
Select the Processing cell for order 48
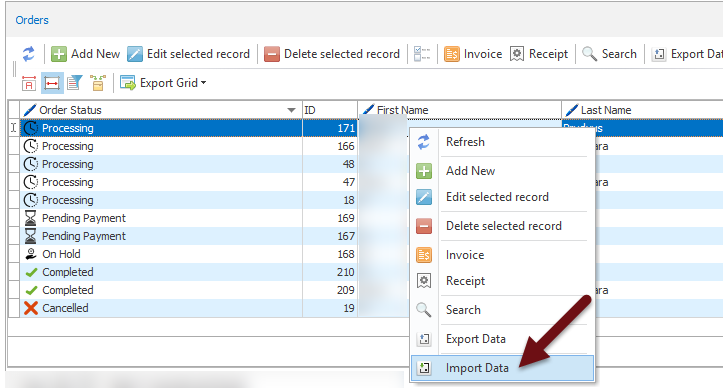[161, 164]
